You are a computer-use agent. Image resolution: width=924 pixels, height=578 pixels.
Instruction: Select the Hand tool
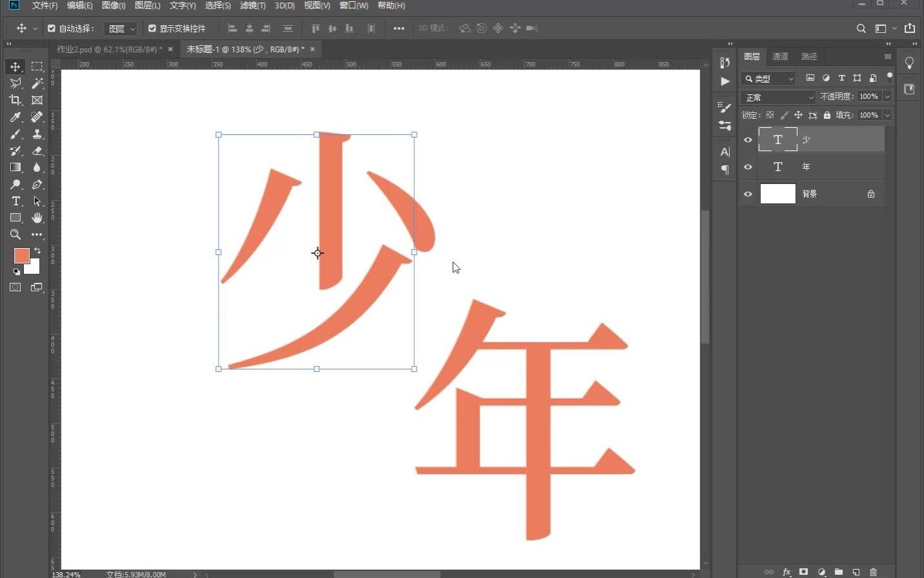pos(37,218)
